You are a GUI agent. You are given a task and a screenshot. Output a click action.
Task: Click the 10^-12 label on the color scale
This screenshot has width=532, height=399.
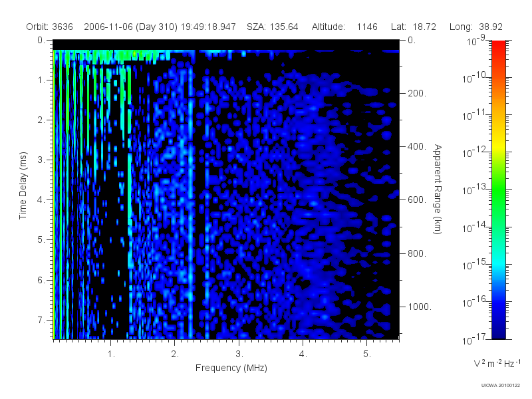(474, 152)
